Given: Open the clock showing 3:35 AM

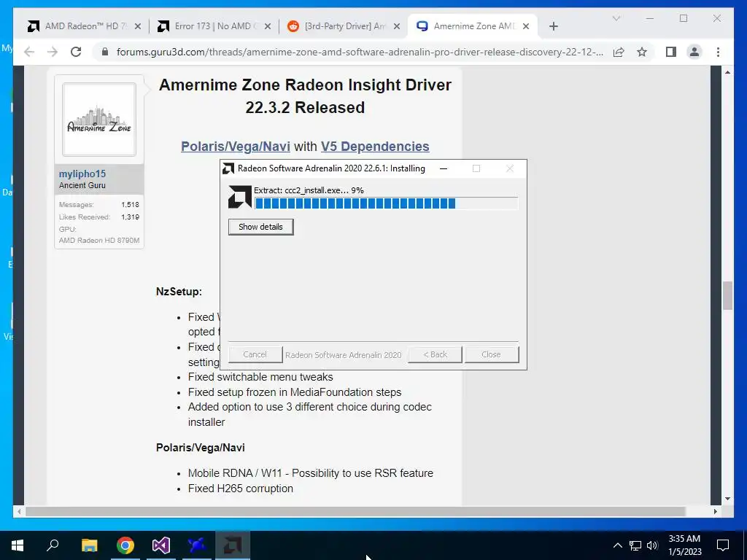Looking at the screenshot, I should (x=684, y=545).
